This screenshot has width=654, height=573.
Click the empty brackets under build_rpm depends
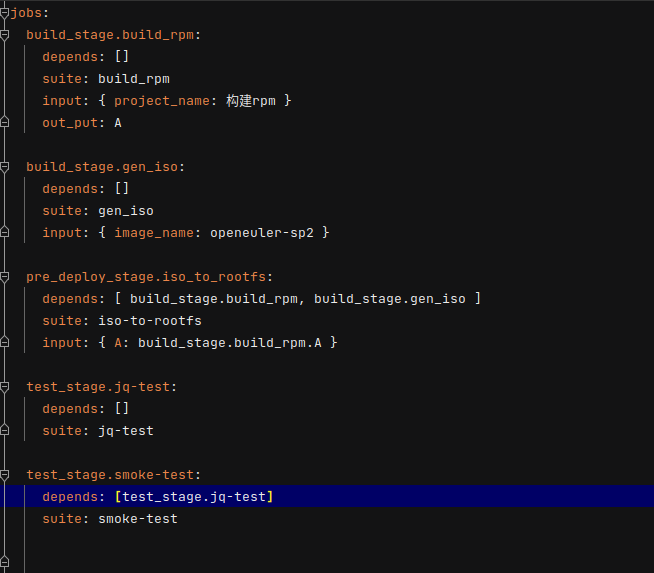[x=122, y=57]
